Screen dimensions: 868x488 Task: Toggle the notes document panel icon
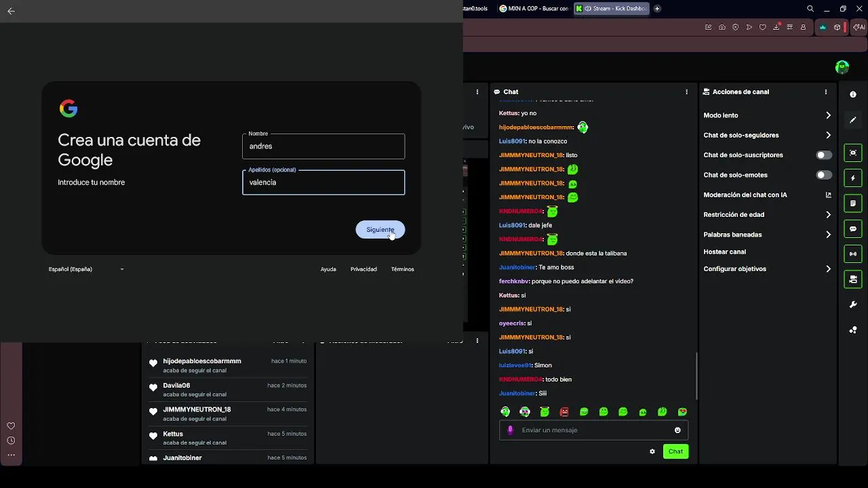tap(853, 203)
